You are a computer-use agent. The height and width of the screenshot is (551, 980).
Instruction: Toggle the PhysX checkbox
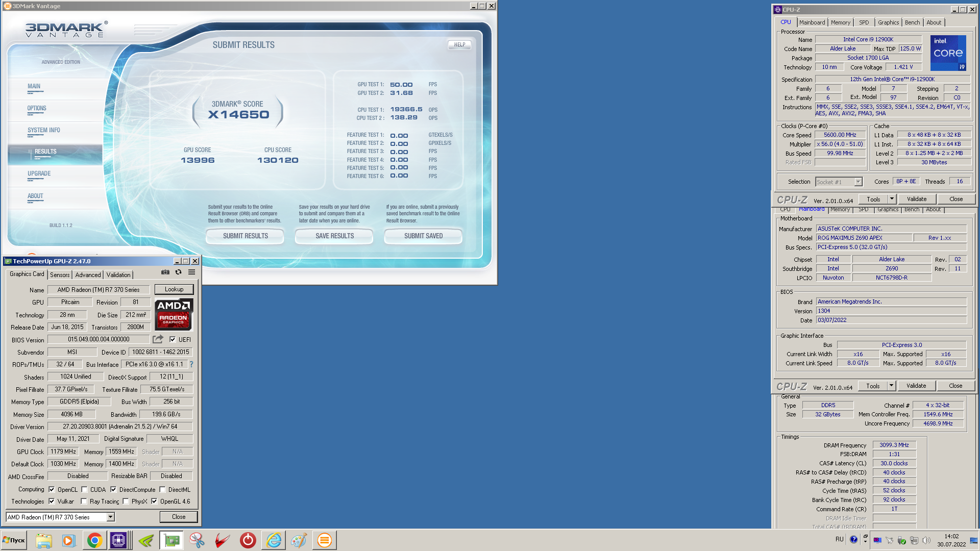click(x=126, y=501)
